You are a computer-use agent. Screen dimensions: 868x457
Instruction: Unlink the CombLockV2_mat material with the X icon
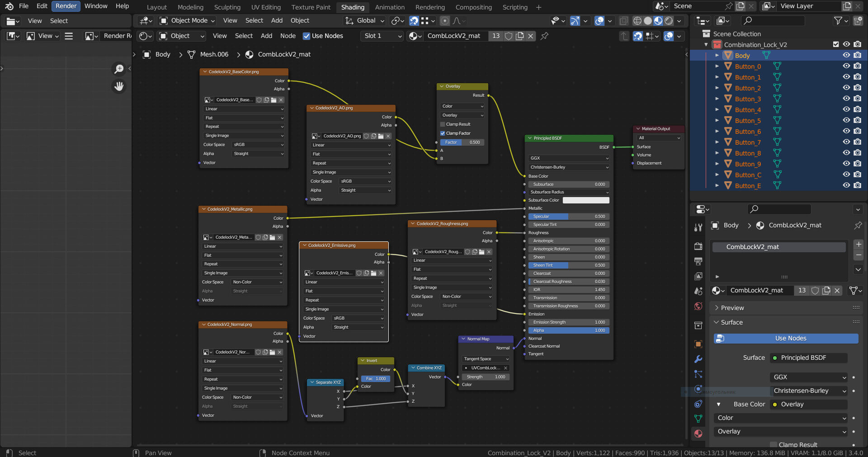tap(531, 36)
